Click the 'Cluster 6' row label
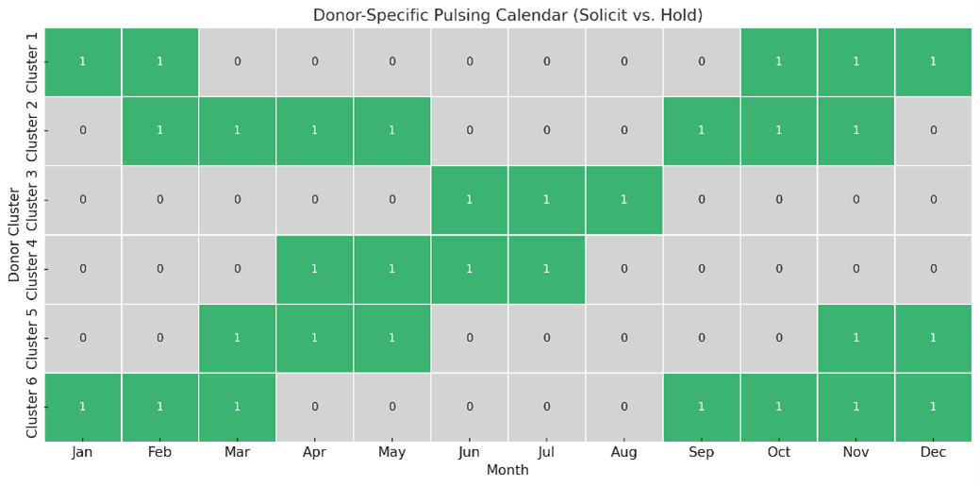This screenshot has width=980, height=486. tap(32, 407)
